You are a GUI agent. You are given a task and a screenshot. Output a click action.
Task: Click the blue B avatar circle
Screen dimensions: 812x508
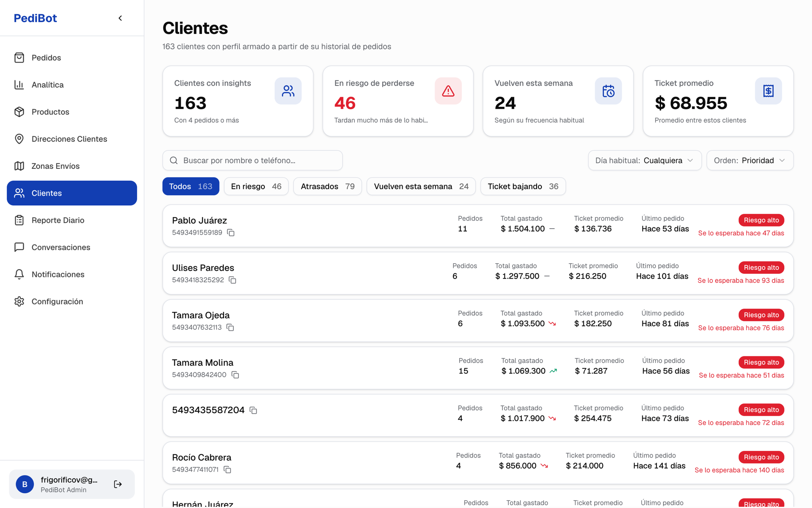[25, 484]
